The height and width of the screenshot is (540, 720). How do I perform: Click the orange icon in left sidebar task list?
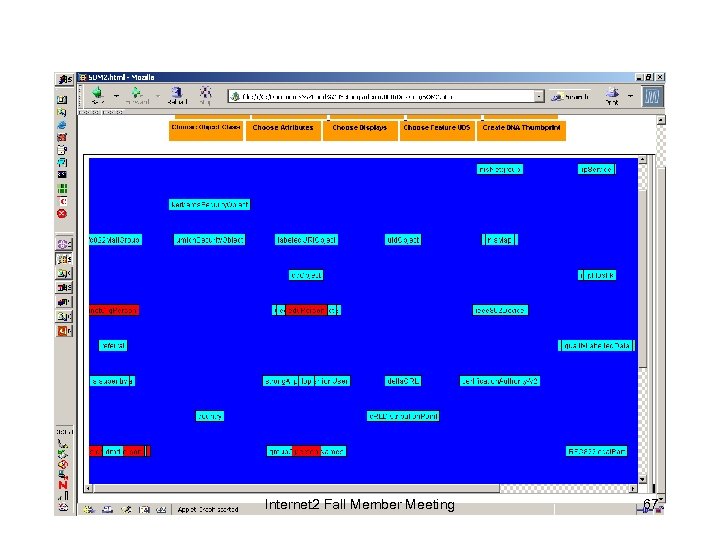tap(64, 331)
